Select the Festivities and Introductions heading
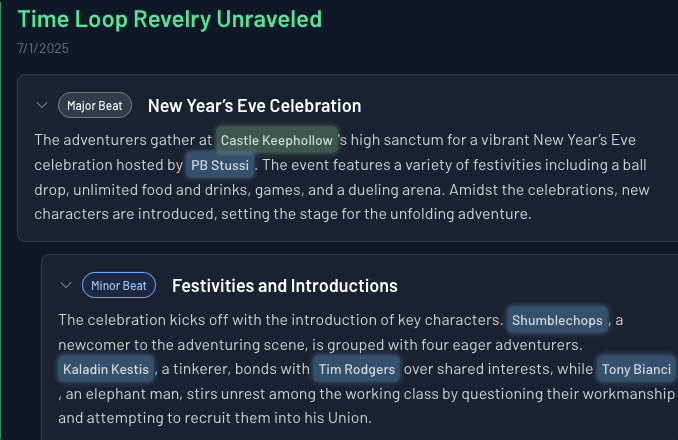The height and width of the screenshot is (440, 678). (x=285, y=286)
